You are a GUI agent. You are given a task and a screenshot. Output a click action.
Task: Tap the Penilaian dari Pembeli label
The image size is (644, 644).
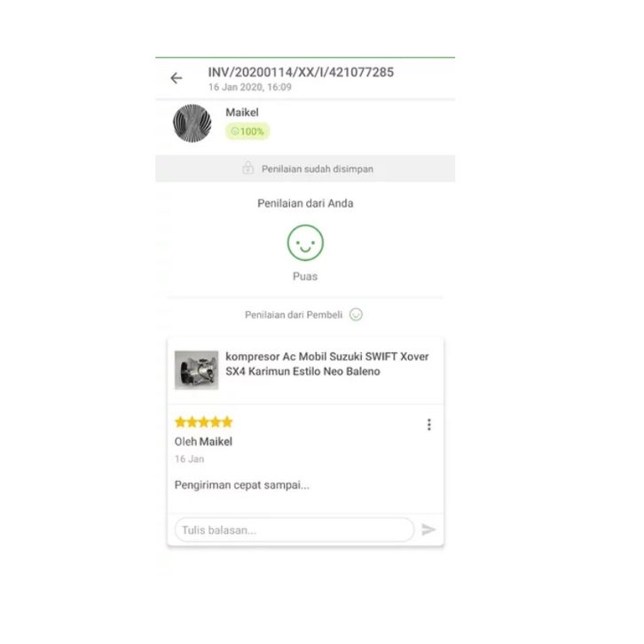point(294,315)
